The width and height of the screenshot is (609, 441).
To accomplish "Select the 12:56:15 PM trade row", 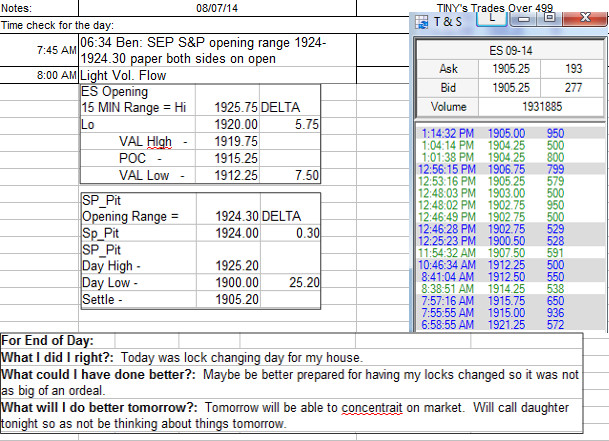I will tap(510, 169).
